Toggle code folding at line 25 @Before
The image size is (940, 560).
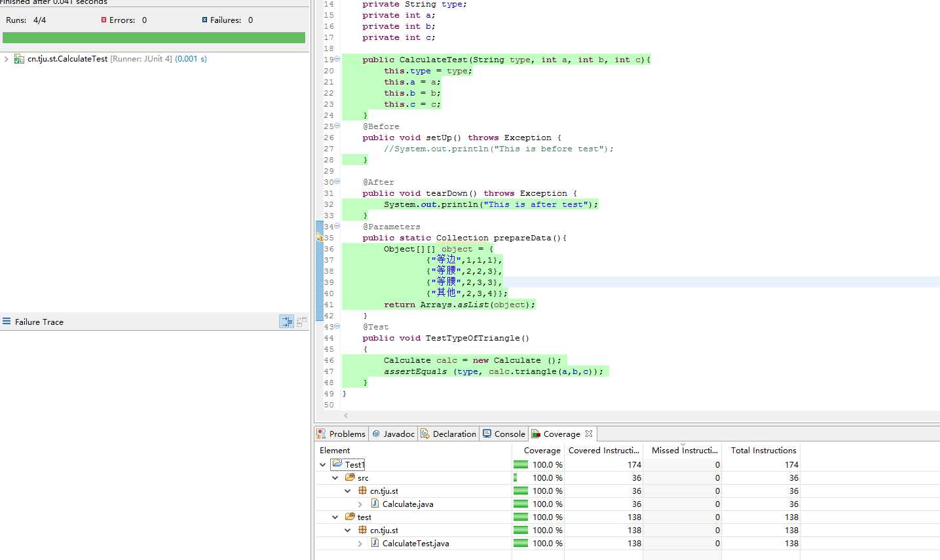pyautogui.click(x=337, y=126)
